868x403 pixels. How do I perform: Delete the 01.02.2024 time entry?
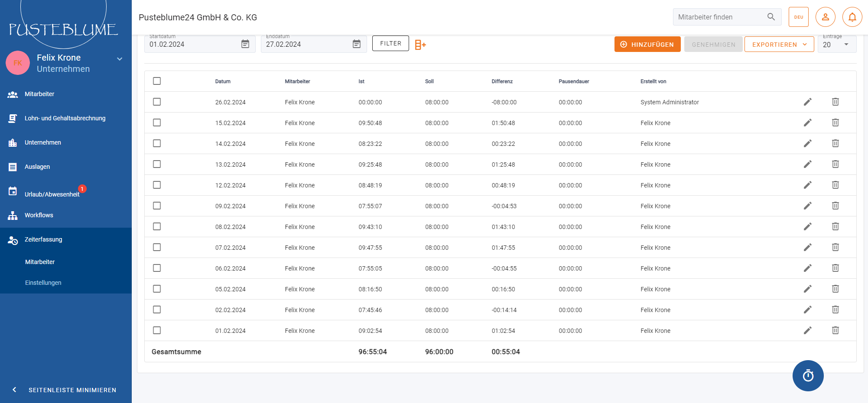pos(835,331)
